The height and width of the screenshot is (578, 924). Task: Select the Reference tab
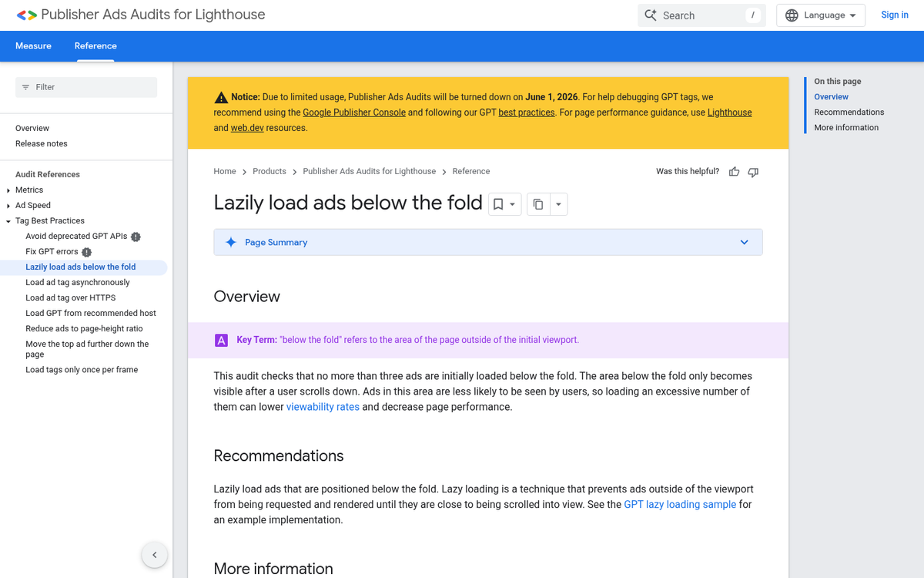[95, 46]
